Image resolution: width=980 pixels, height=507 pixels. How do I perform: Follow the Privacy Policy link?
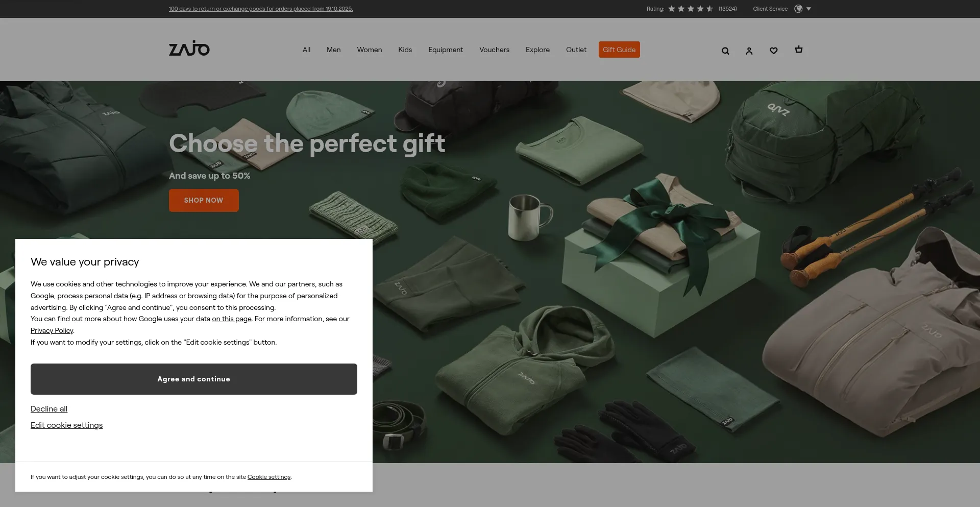pyautogui.click(x=52, y=330)
